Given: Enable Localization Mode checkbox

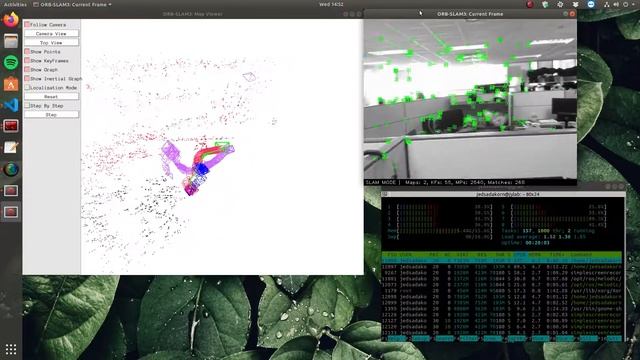Looking at the screenshot, I should (27, 87).
